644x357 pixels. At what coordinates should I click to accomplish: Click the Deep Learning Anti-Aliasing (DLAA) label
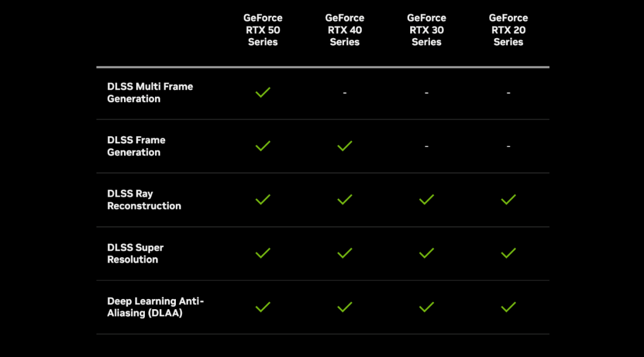pos(155,307)
